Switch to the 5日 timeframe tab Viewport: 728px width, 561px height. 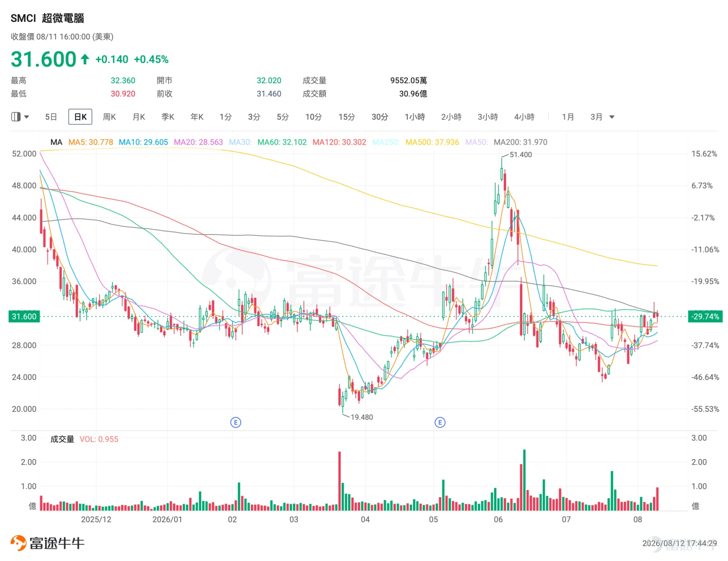(x=51, y=117)
